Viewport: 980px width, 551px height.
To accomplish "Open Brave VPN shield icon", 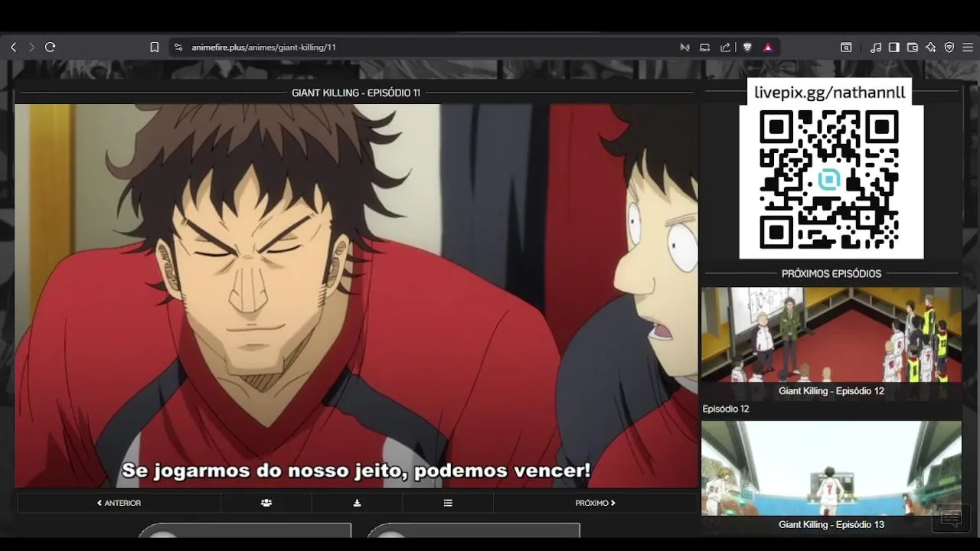I will [x=949, y=47].
